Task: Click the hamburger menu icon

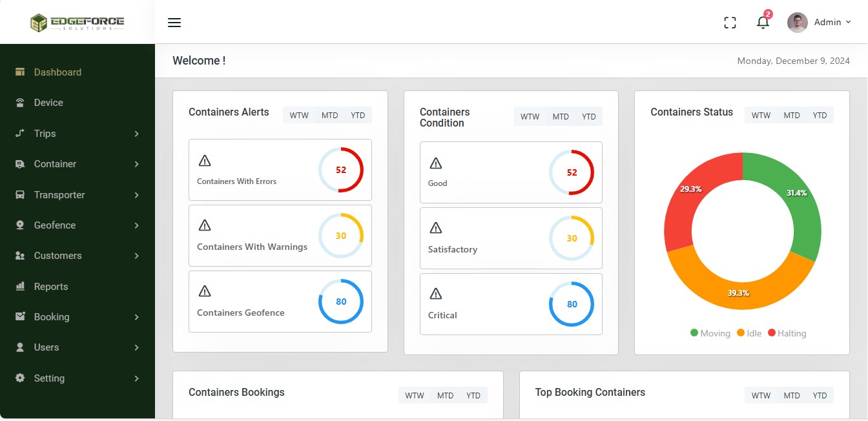Action: coord(174,23)
